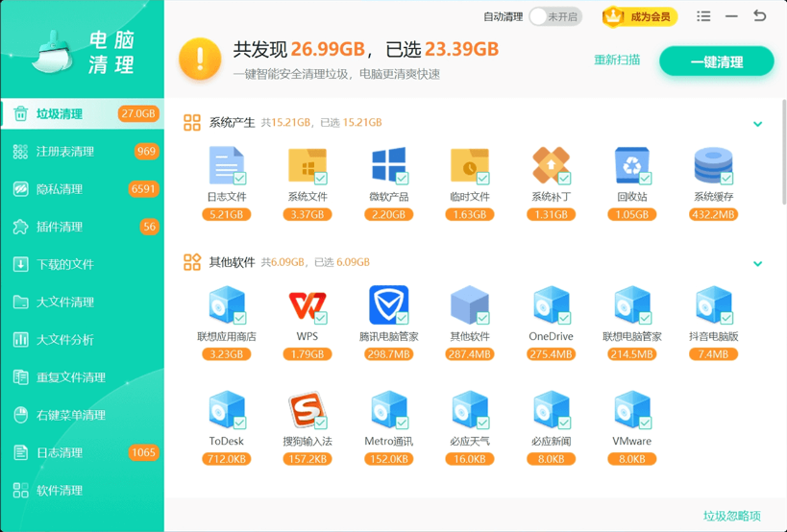Image resolution: width=787 pixels, height=532 pixels.
Task: Open 插件清理 in the sidebar
Action: pyautogui.click(x=83, y=227)
